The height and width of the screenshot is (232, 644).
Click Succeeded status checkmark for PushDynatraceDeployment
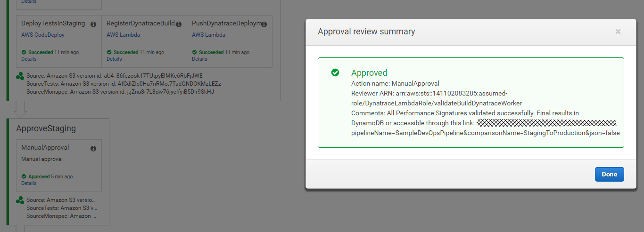point(195,52)
